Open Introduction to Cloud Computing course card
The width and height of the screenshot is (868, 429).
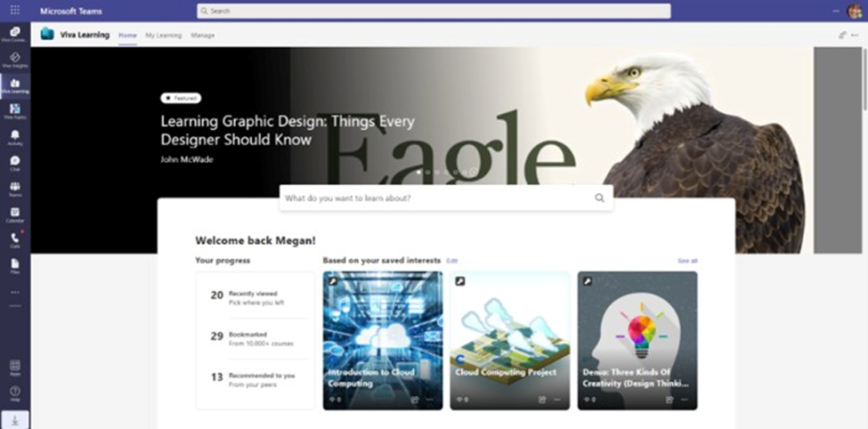(x=383, y=340)
